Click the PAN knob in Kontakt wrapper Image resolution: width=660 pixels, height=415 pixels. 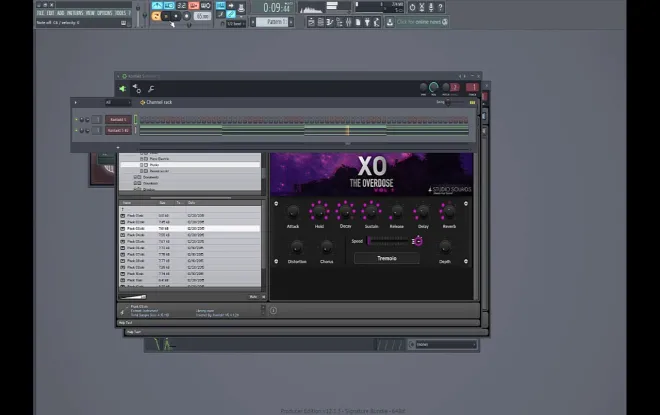pos(423,88)
